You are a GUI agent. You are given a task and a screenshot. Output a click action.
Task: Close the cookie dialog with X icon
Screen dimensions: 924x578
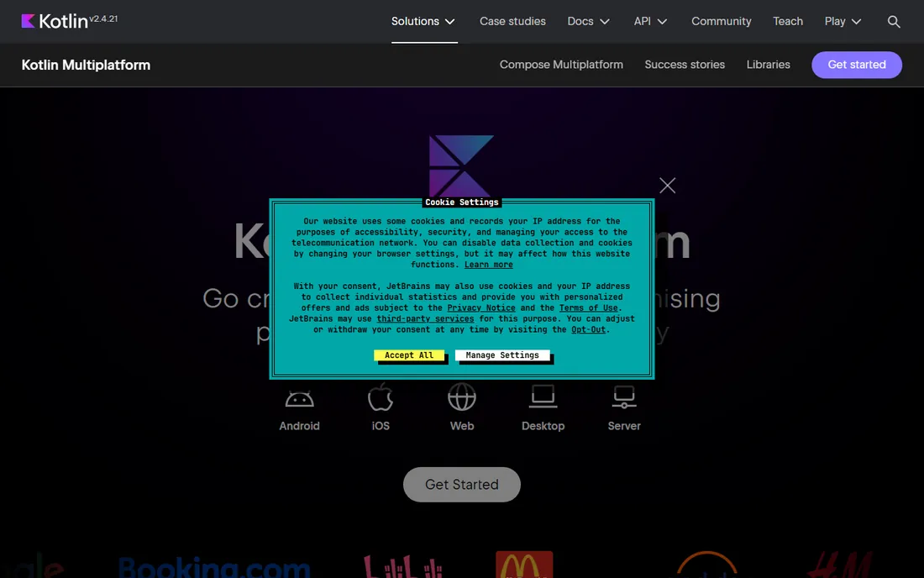tap(667, 186)
